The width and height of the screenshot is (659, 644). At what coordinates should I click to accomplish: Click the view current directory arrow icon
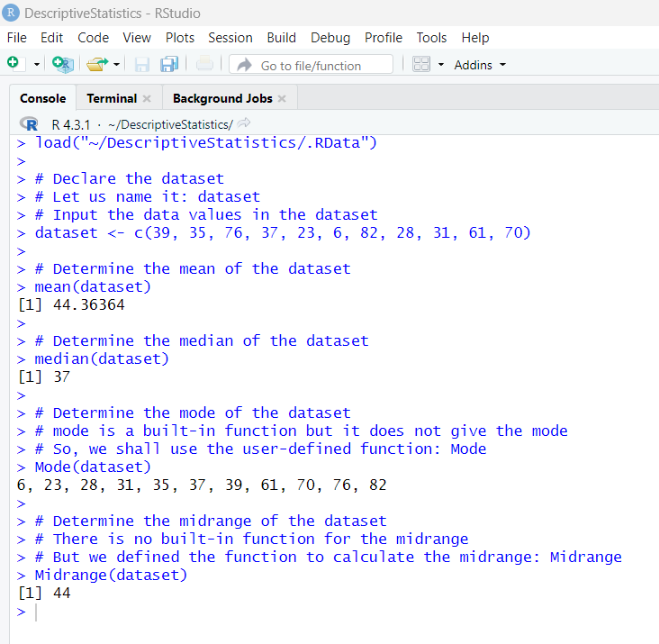(x=244, y=123)
